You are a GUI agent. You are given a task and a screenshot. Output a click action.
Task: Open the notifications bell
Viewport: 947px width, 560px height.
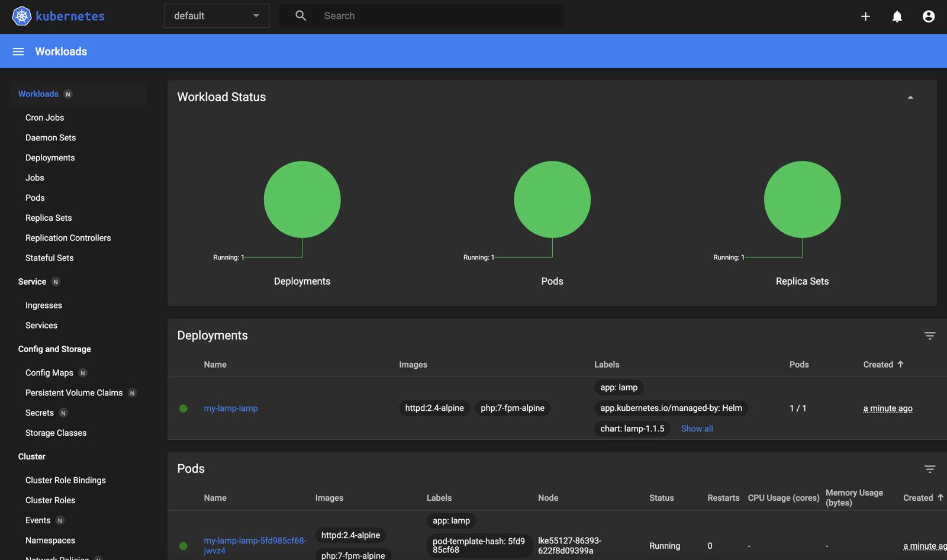pyautogui.click(x=897, y=17)
